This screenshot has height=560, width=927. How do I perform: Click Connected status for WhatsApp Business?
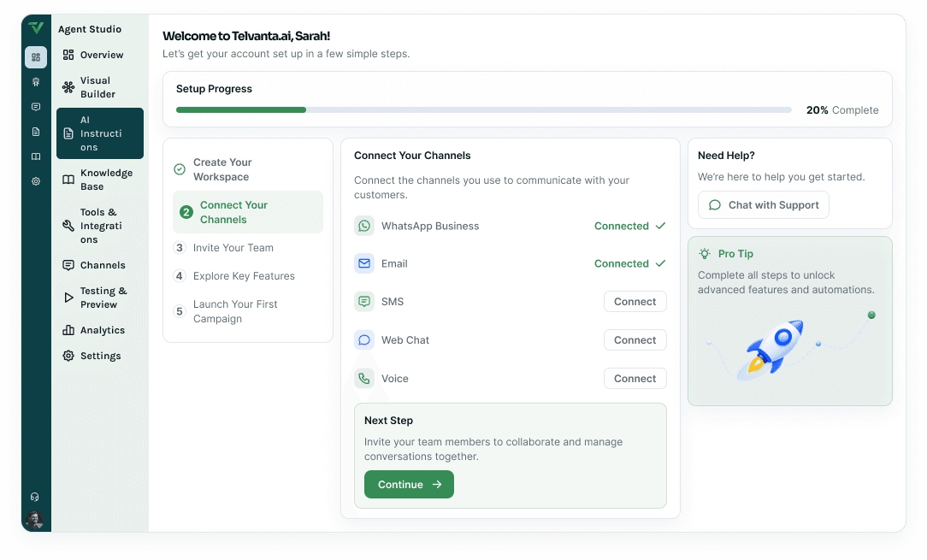click(629, 226)
